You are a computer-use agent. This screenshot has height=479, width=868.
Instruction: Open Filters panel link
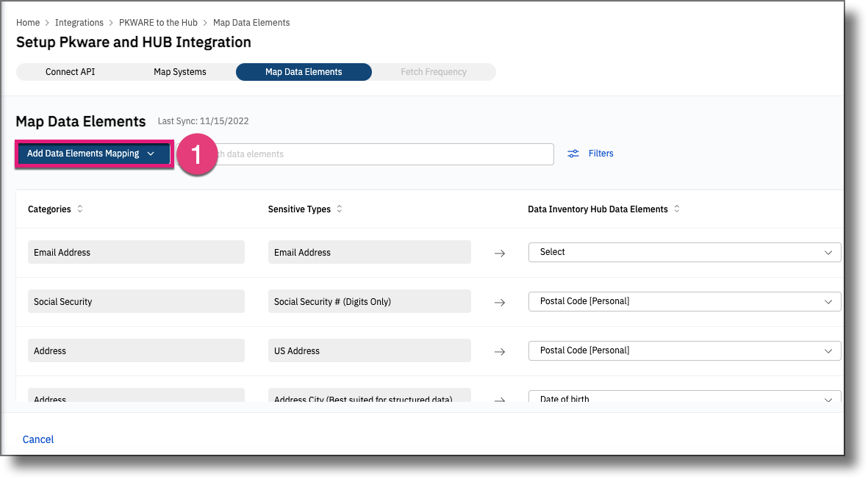click(600, 154)
